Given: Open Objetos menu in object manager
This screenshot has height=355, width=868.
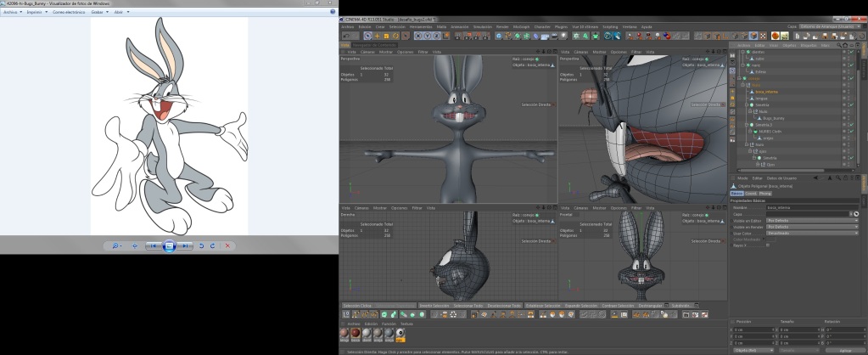Looking at the screenshot, I should (x=789, y=45).
